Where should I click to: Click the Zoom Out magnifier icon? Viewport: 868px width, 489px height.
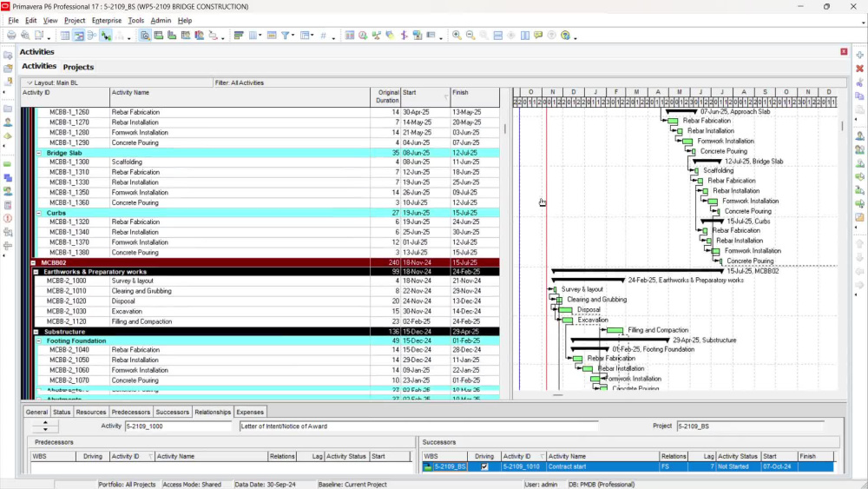(x=470, y=36)
